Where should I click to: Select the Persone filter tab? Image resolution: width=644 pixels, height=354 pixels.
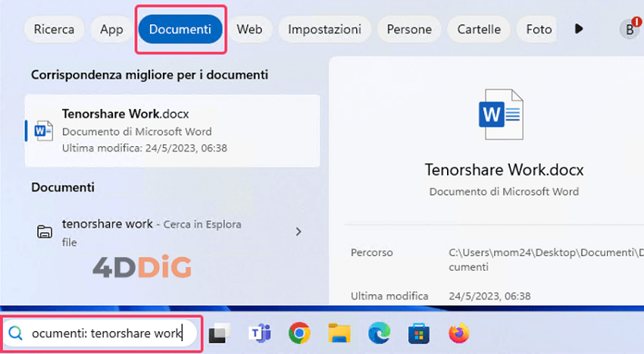point(409,30)
